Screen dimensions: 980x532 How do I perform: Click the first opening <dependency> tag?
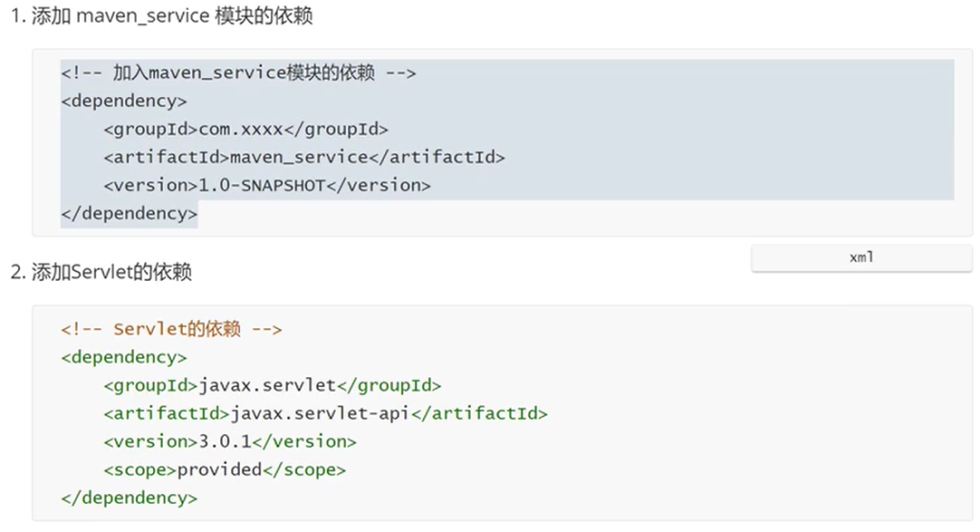pyautogui.click(x=124, y=102)
